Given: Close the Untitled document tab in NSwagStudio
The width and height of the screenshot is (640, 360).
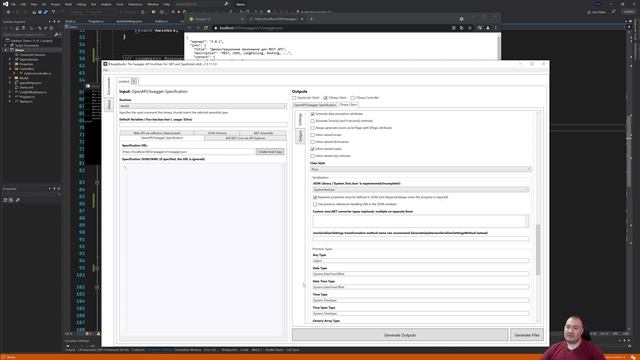Looking at the screenshot, I should [x=134, y=81].
